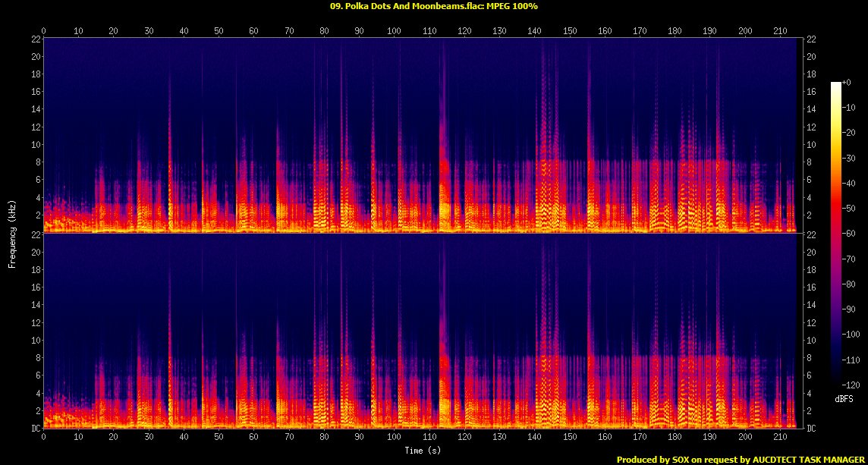This screenshot has width=868, height=465.
Task: Click the bottom time marker 0
Action: tap(44, 436)
